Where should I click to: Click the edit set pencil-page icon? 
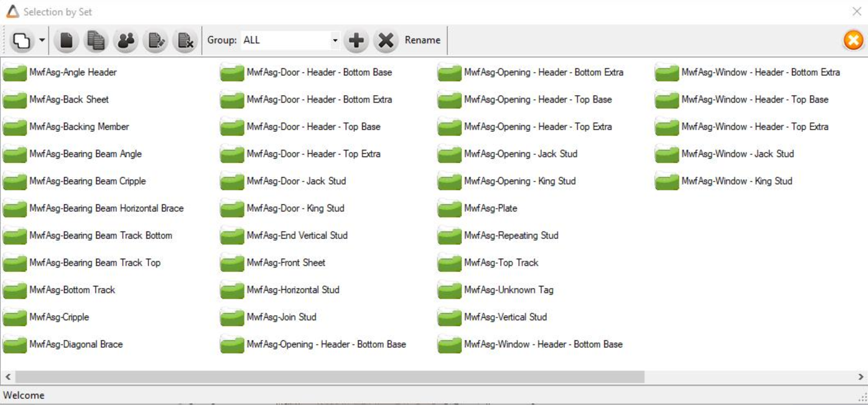click(155, 41)
